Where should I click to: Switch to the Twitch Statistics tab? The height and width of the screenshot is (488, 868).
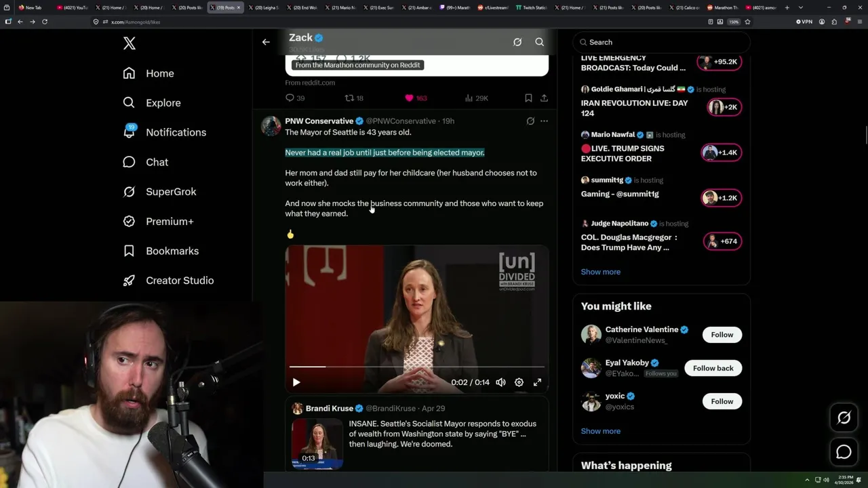point(531,7)
